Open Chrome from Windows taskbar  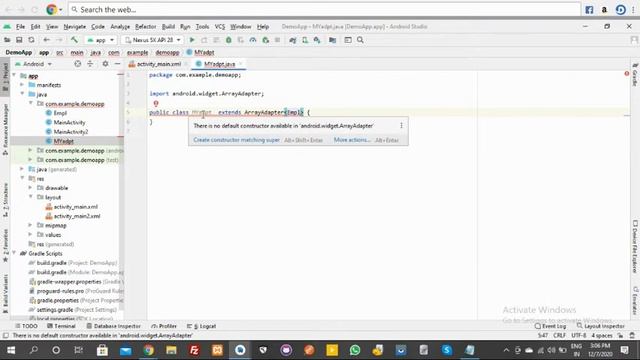149,350
